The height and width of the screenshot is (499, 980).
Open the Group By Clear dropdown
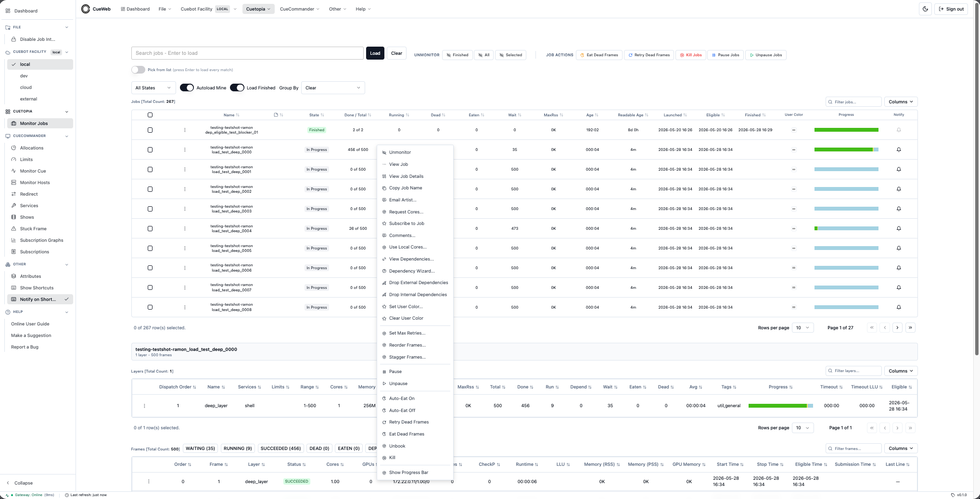[x=333, y=88]
